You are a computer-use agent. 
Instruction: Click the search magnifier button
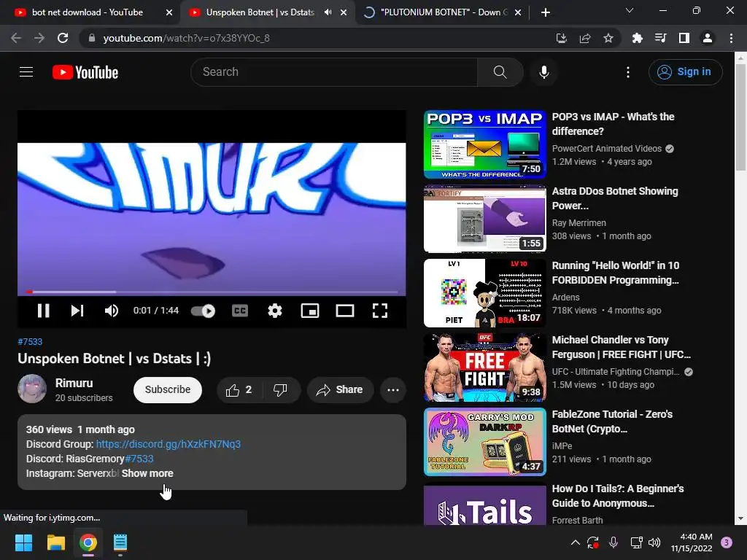[x=500, y=72]
